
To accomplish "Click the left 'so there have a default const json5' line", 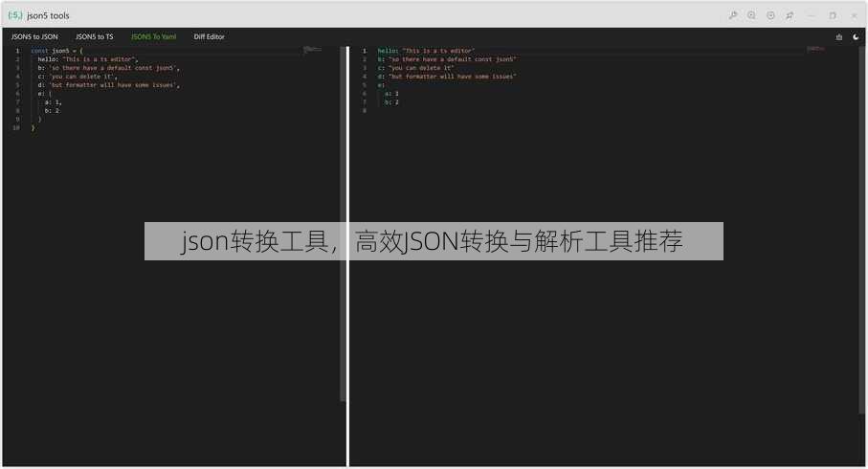I will point(108,68).
